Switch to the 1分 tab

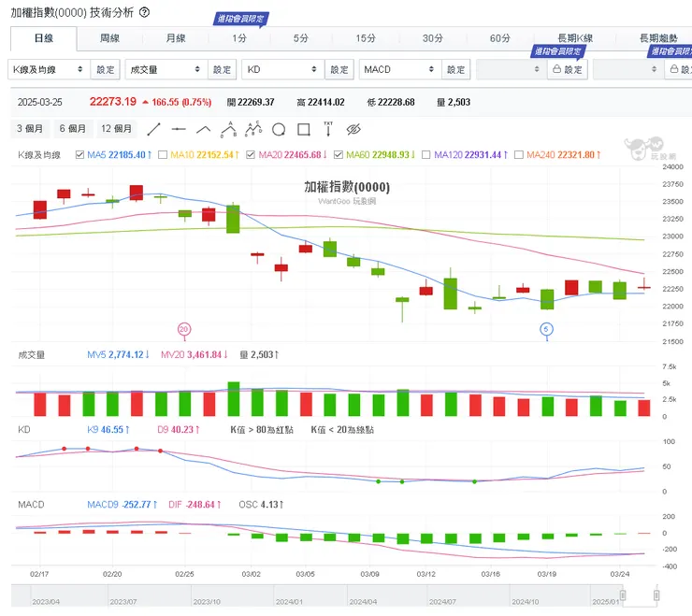point(239,38)
